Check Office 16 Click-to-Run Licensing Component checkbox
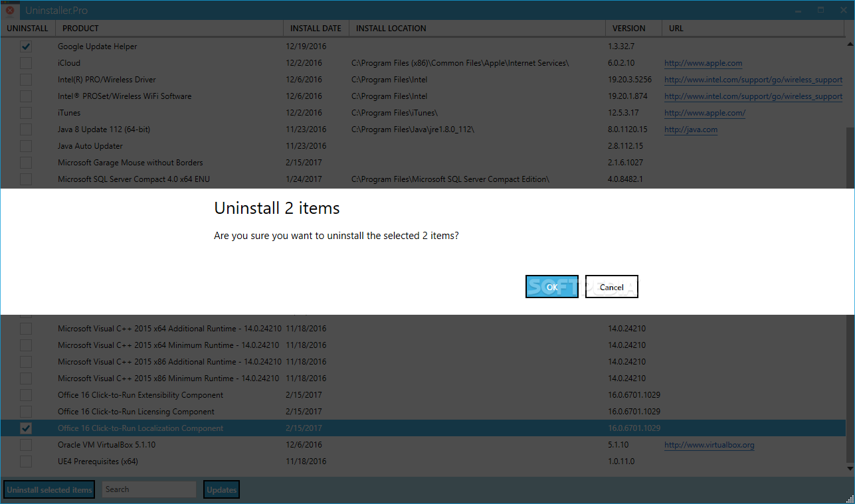Viewport: 855px width, 504px height. tap(25, 412)
